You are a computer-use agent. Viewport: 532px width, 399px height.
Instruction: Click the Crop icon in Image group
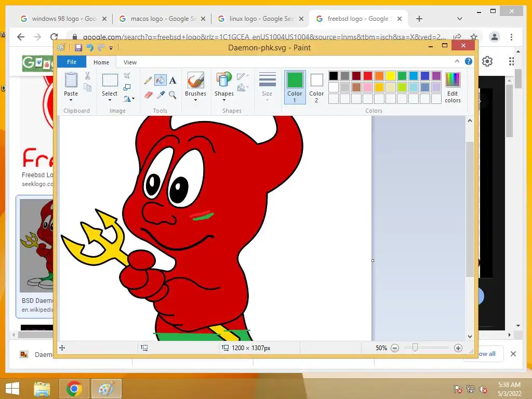click(x=127, y=76)
